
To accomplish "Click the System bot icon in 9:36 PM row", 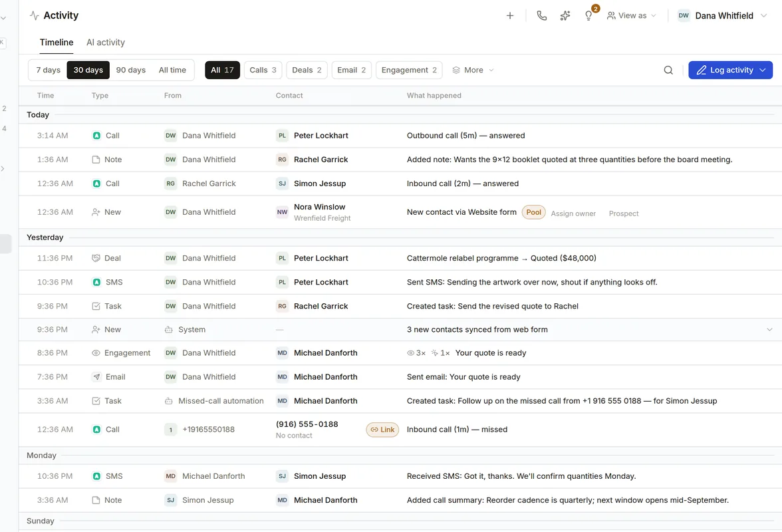I will [x=169, y=330].
